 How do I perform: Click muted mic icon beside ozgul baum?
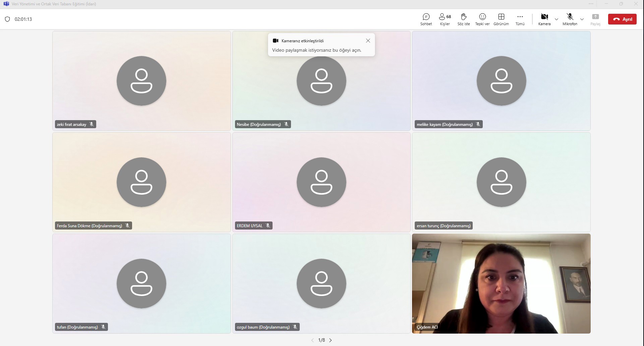(x=295, y=327)
